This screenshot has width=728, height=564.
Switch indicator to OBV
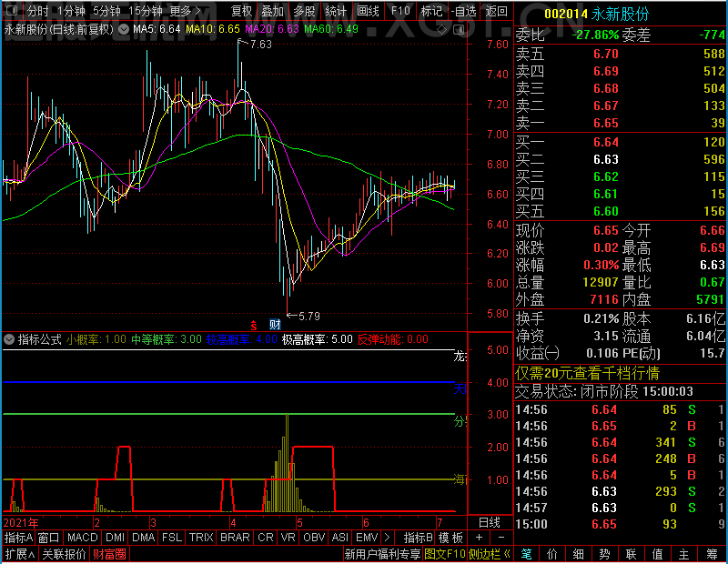314,538
